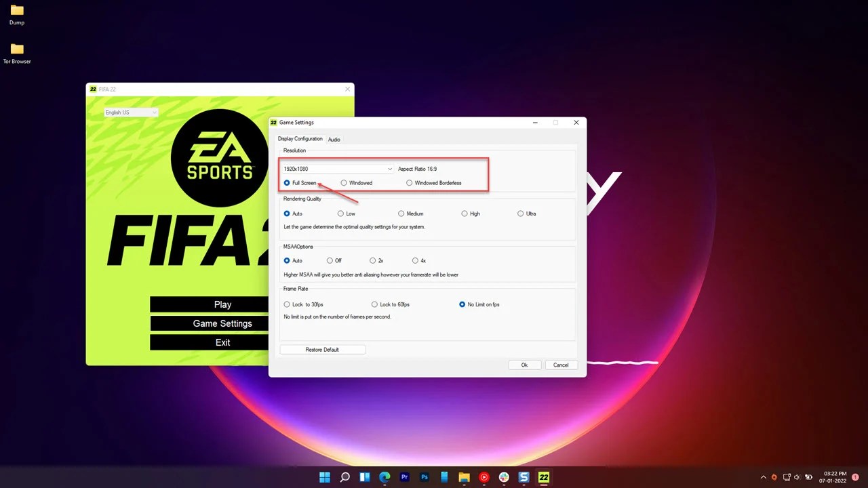Image resolution: width=868 pixels, height=488 pixels.
Task: Click the FIFA 22 launcher title icon
Action: click(x=93, y=89)
